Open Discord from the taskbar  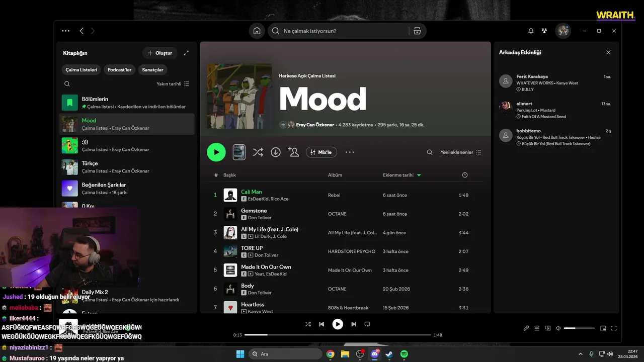coord(374,354)
